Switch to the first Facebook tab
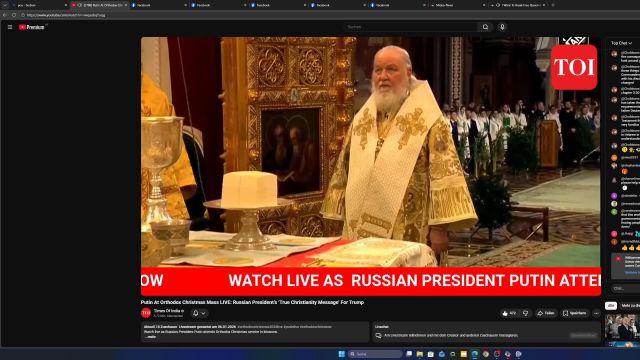 [x=158, y=5]
